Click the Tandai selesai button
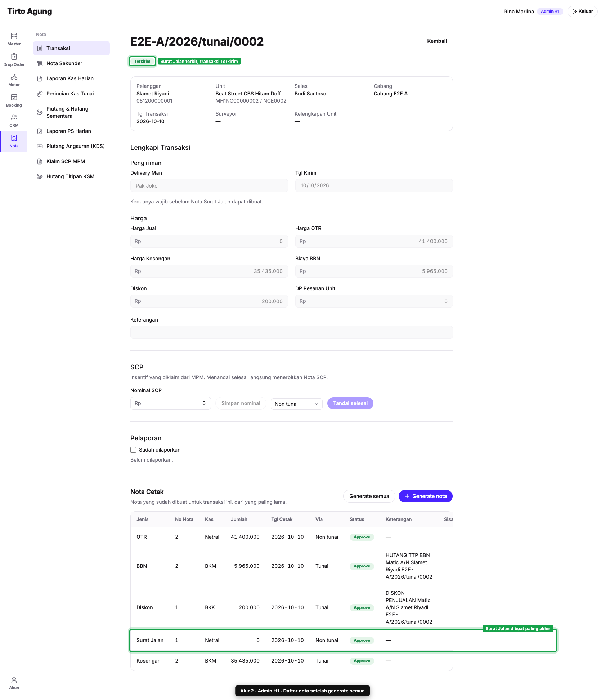This screenshot has height=700, width=605. point(350,403)
